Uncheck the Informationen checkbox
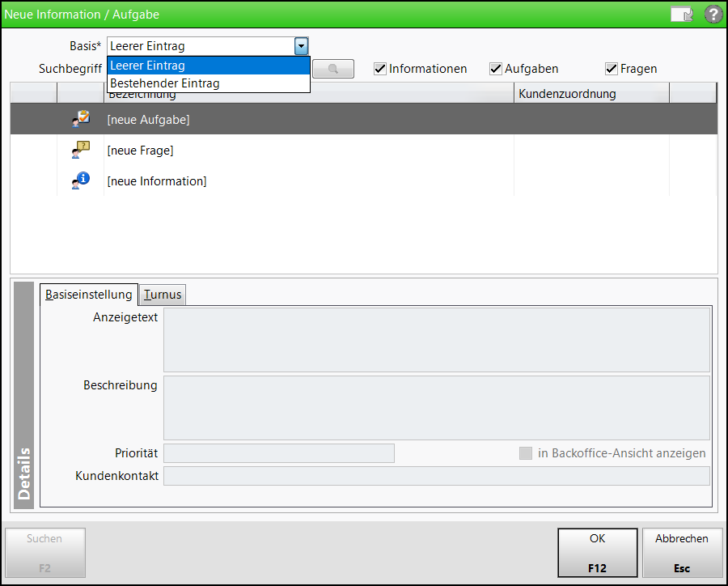The width and height of the screenshot is (728, 586). [x=380, y=69]
